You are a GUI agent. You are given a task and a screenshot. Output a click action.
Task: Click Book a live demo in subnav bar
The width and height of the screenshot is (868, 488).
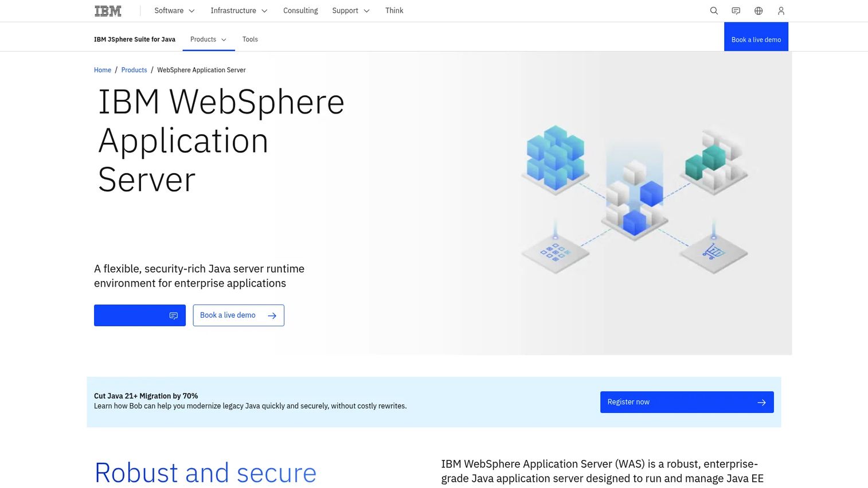(x=756, y=37)
